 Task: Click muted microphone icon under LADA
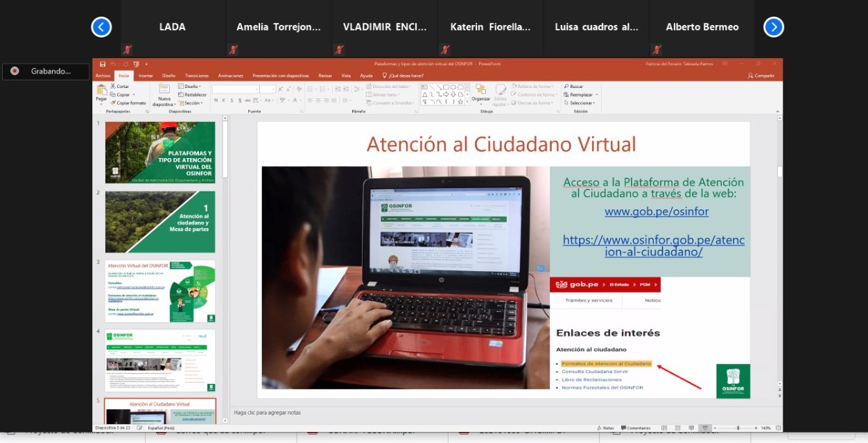[x=127, y=49]
